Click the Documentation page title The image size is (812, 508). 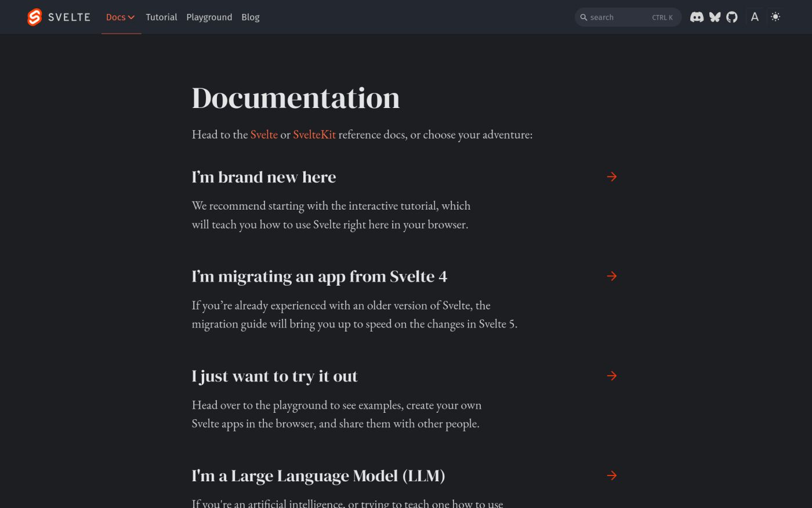point(296,98)
